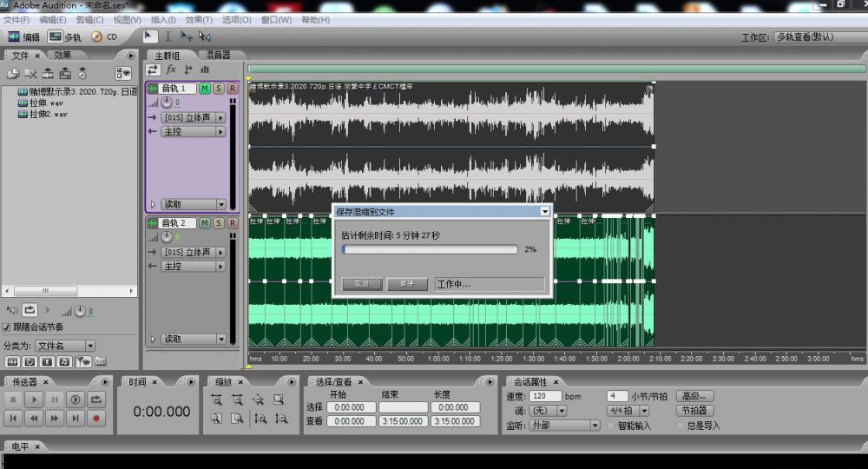This screenshot has width=868, height=469.
Task: Click the save mixdown progress bar
Action: [x=430, y=250]
